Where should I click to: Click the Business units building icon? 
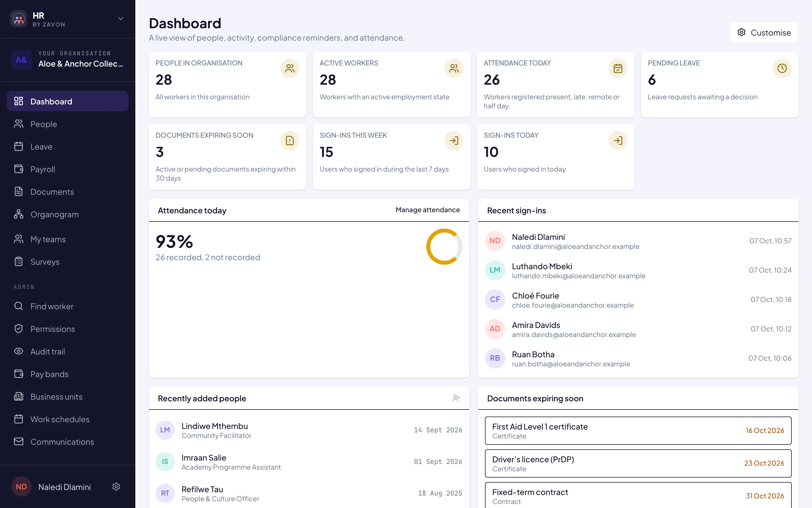click(18, 396)
